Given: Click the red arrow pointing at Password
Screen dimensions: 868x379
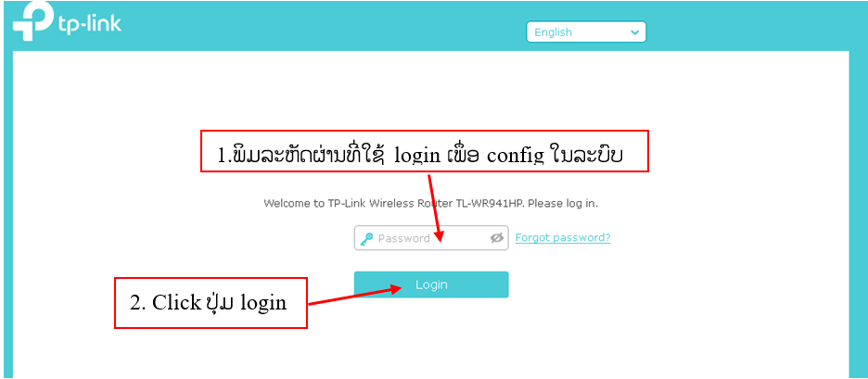Looking at the screenshot, I should click(435, 208).
